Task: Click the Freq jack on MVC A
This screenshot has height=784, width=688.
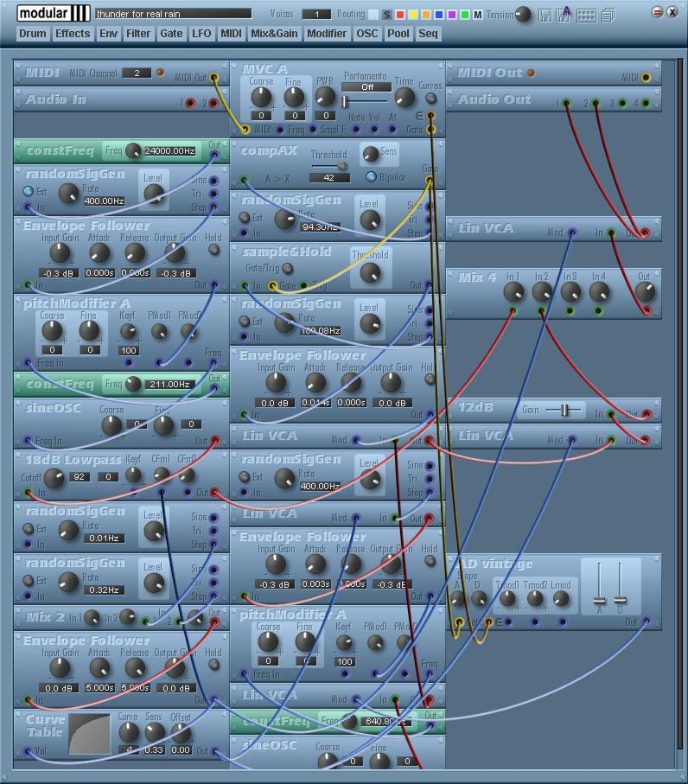Action: (281, 130)
